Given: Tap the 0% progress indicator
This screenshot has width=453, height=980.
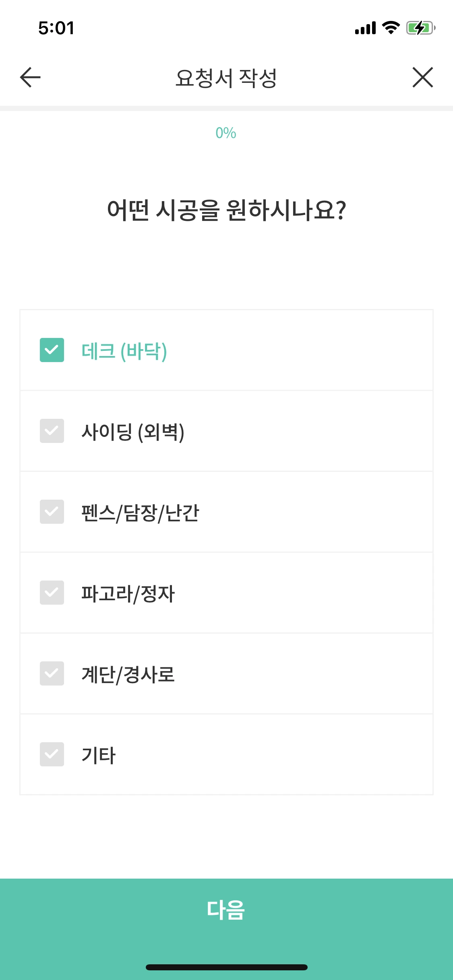Looking at the screenshot, I should pyautogui.click(x=225, y=133).
